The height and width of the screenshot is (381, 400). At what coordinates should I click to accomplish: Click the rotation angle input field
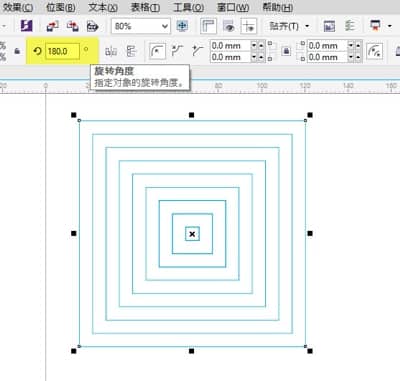click(x=62, y=51)
